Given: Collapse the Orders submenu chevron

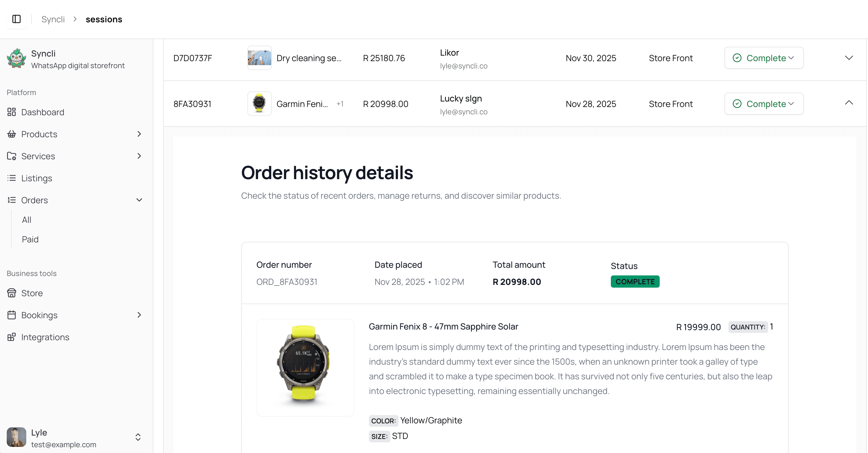Looking at the screenshot, I should [139, 200].
